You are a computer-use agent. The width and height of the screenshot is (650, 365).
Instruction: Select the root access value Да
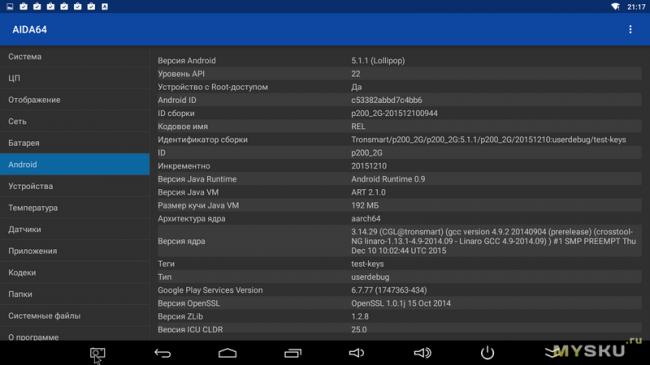click(357, 87)
